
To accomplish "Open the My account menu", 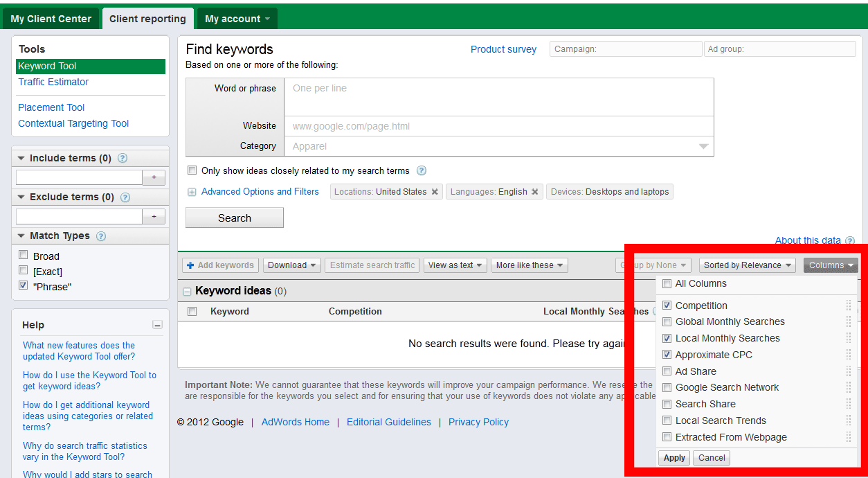I will coord(237,19).
